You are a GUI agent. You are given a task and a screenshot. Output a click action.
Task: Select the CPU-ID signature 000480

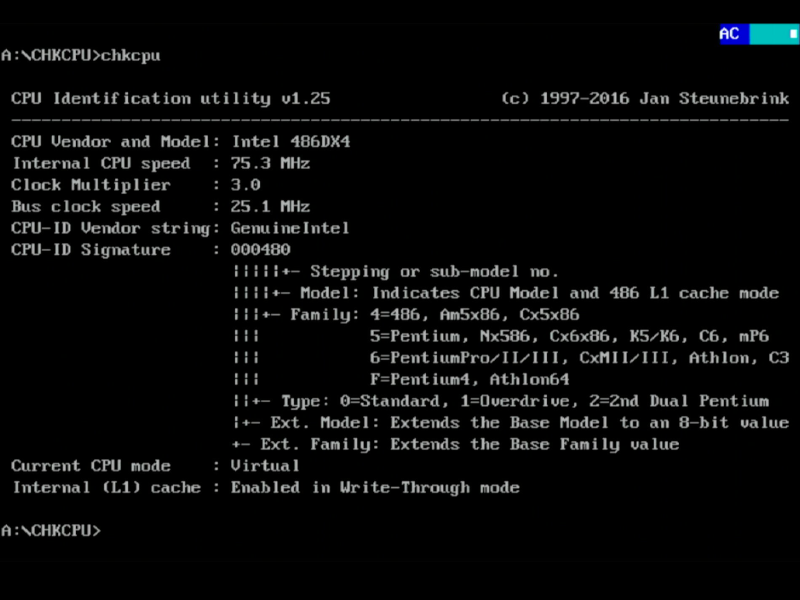pyautogui.click(x=260, y=250)
